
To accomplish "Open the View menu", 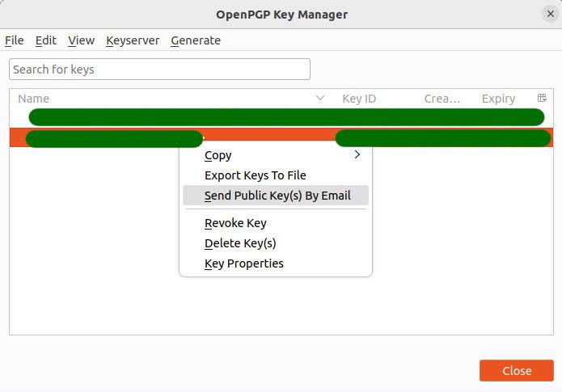I will (81, 40).
